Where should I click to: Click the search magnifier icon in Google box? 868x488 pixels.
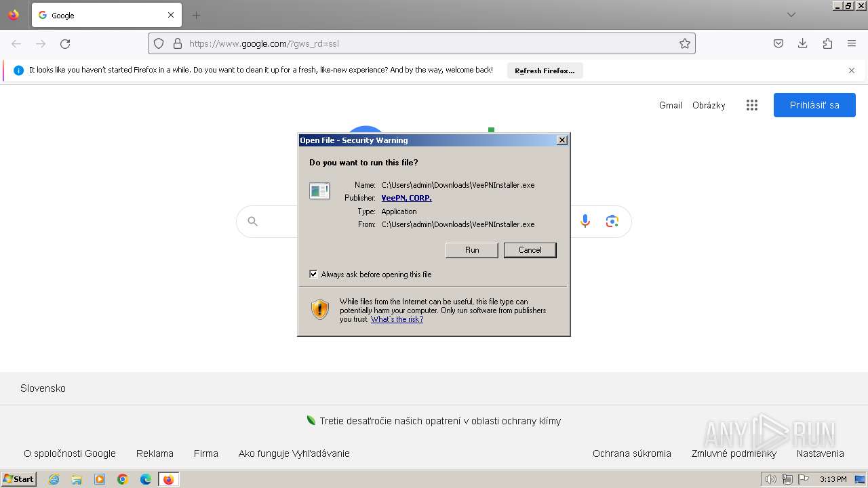(253, 221)
